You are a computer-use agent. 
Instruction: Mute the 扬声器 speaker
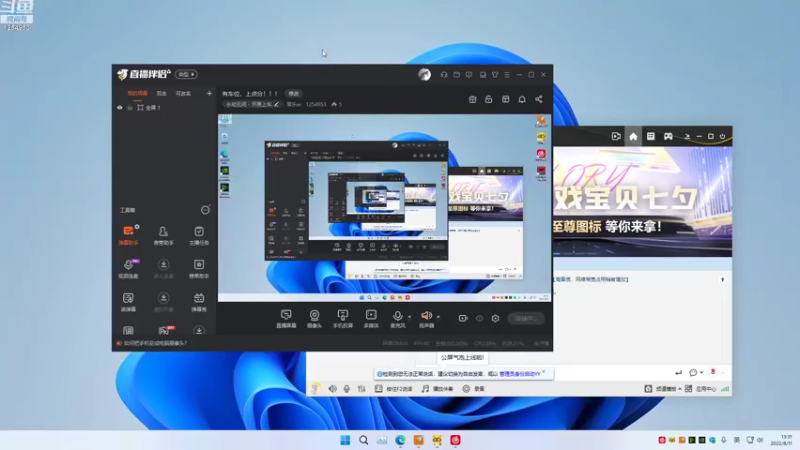tap(427, 319)
